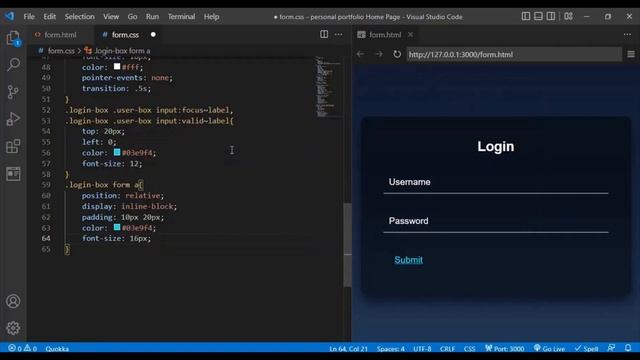Screen dimensions: 640x360
Task: Click the code minimap
Action: (x=327, y=87)
